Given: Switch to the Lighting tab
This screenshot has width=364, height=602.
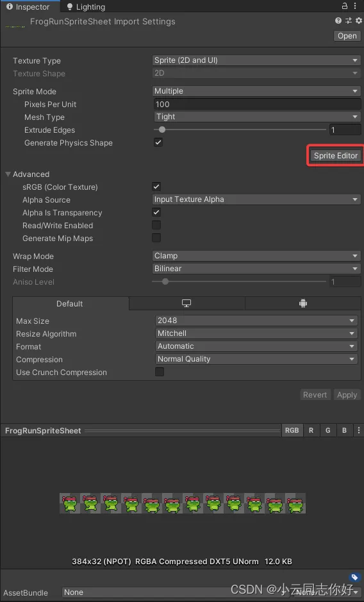Looking at the screenshot, I should coord(86,6).
